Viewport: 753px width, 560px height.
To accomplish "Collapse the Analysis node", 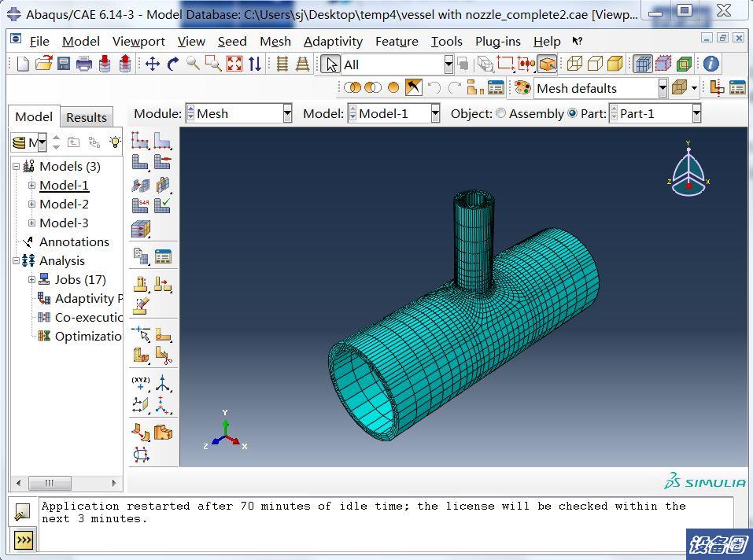I will point(16,260).
